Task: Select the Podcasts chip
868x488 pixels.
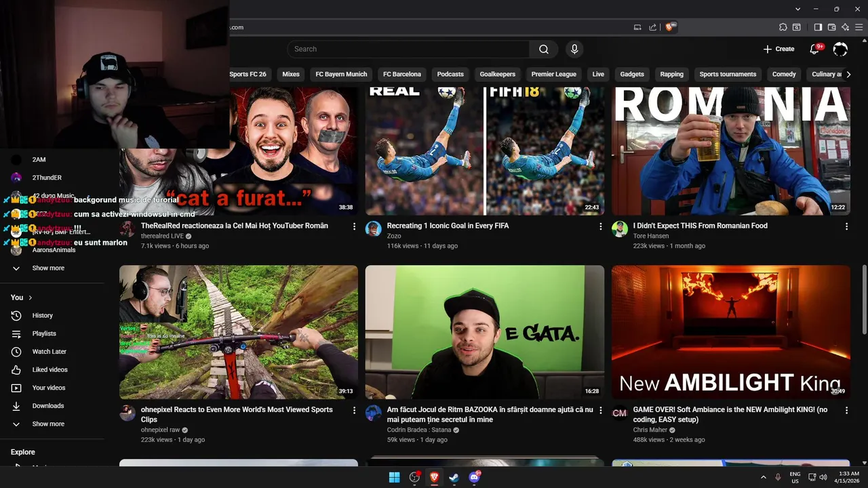Action: click(450, 75)
